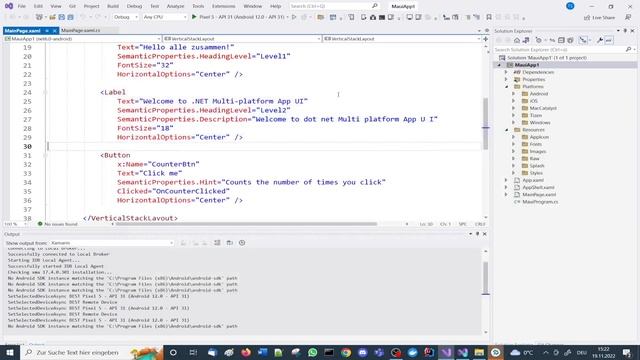Click the line 30 Ln indicator in status bar
640x360 pixels.
tap(426, 224)
